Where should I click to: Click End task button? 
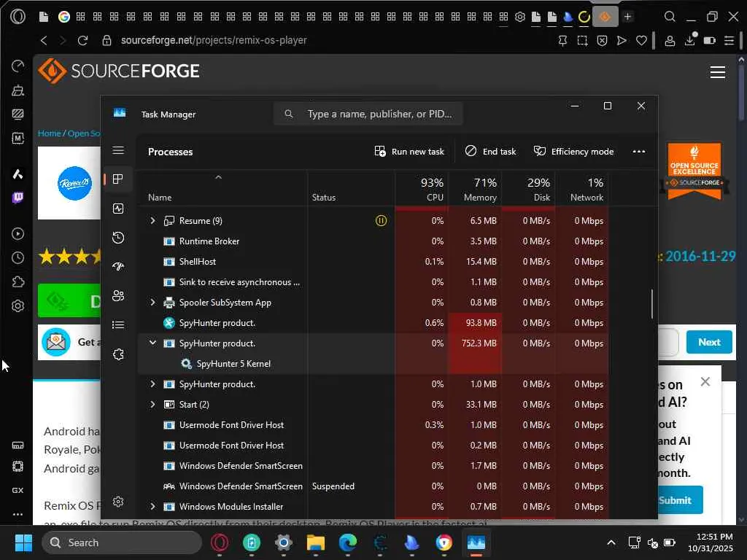point(490,152)
